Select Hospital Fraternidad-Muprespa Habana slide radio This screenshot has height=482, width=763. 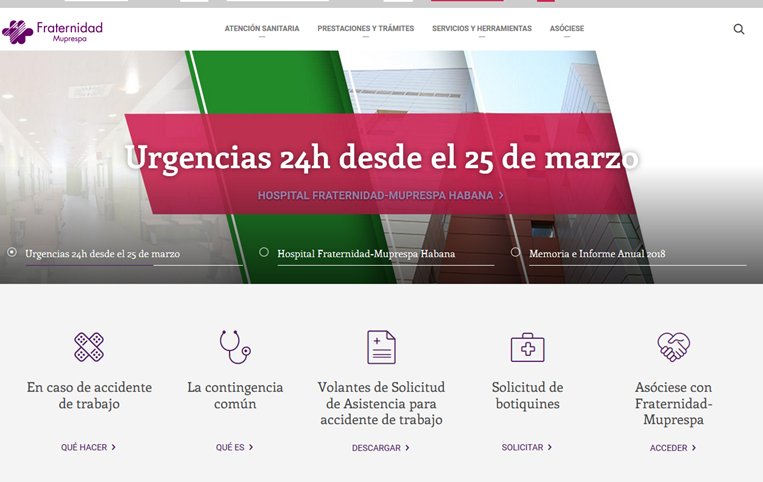click(x=264, y=252)
